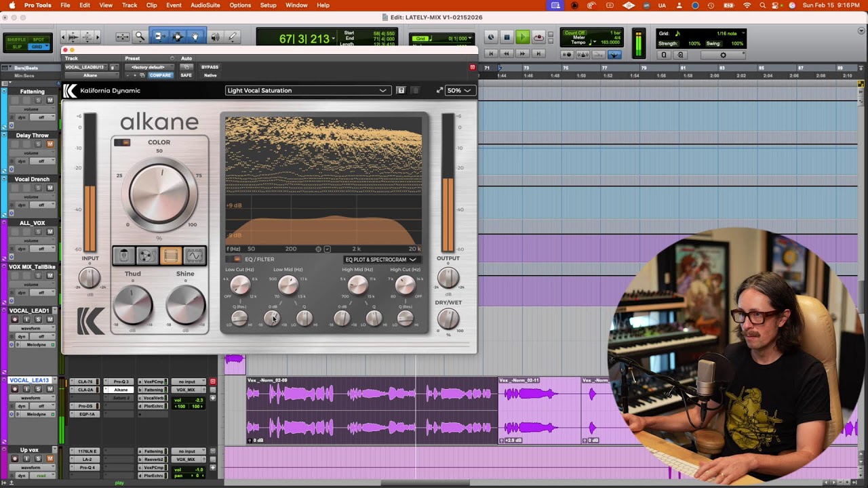The height and width of the screenshot is (488, 868).
Task: Select the tube saturation mode icon
Action: 123,256
